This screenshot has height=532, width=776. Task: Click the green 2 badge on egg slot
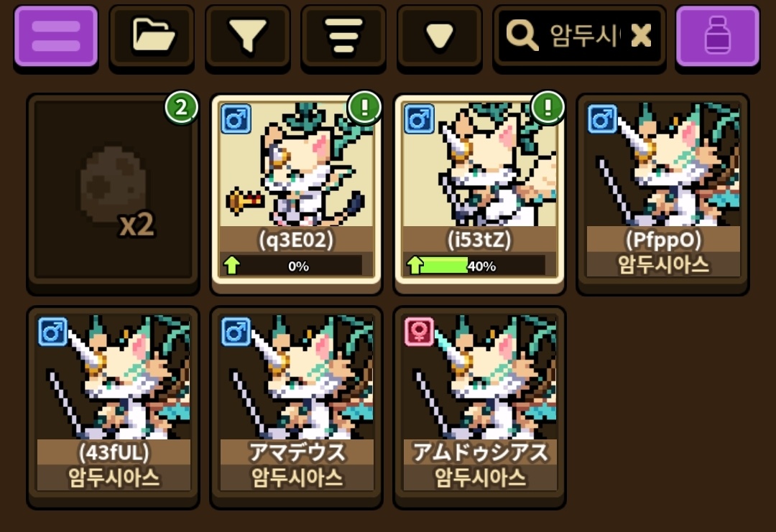tap(181, 107)
